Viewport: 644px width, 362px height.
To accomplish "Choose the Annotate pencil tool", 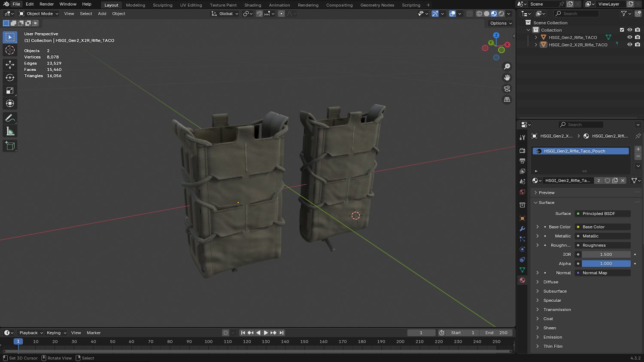I will (10, 118).
